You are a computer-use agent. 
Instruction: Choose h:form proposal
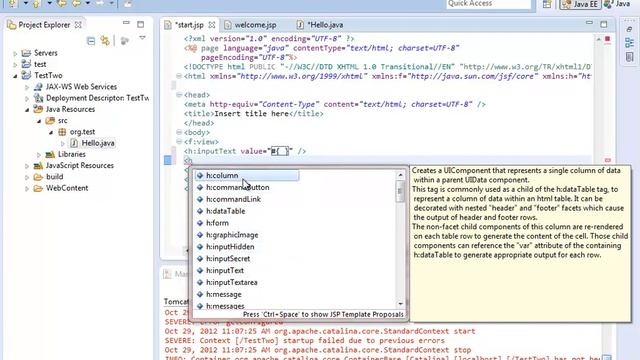coord(217,223)
